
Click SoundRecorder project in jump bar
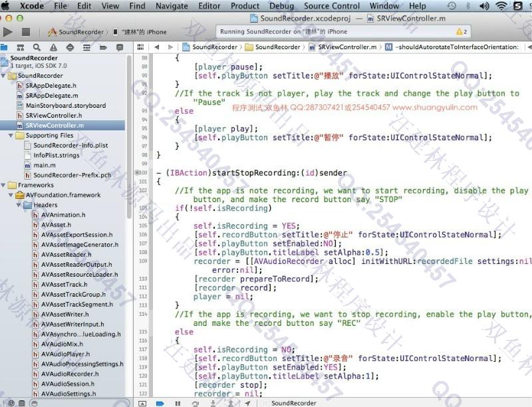(x=210, y=47)
